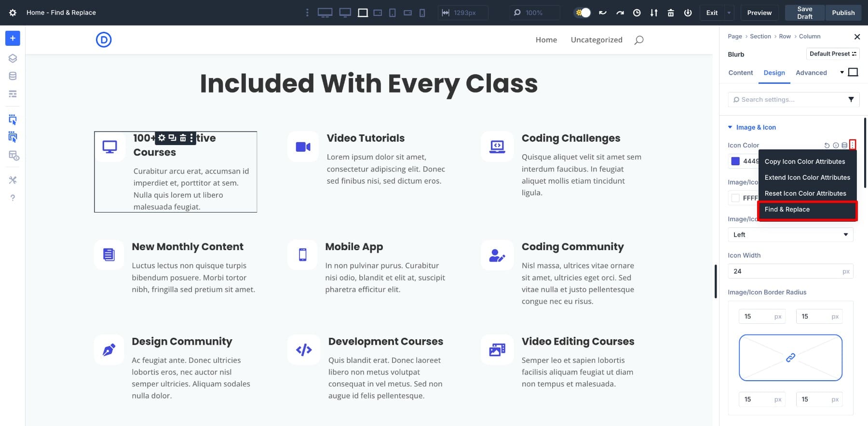Screen dimensions: 868x426
Task: Click the blue add module plus button
Action: [x=13, y=38]
